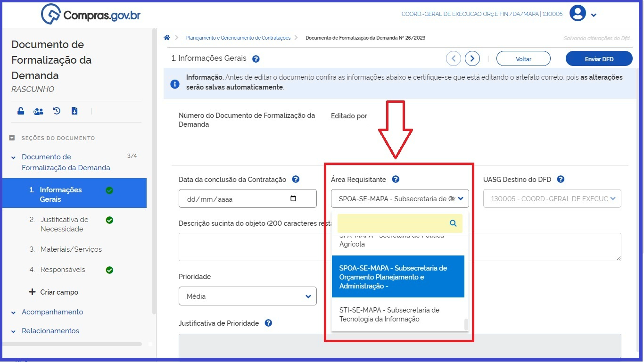The image size is (644, 362).
Task: Click the unlock padlock icon in sidebar
Action: click(x=21, y=111)
